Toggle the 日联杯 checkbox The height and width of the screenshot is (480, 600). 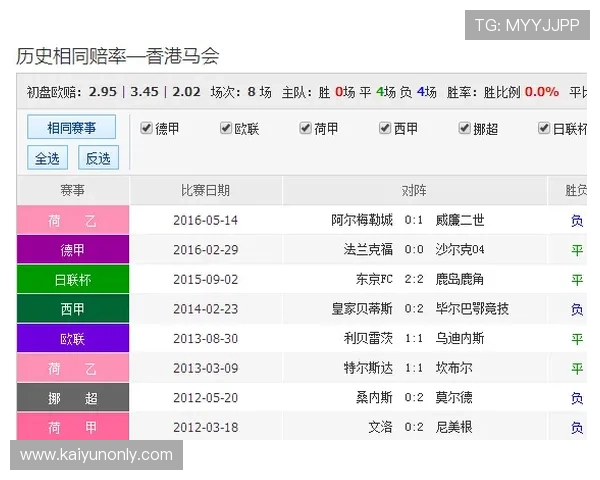[x=544, y=128]
